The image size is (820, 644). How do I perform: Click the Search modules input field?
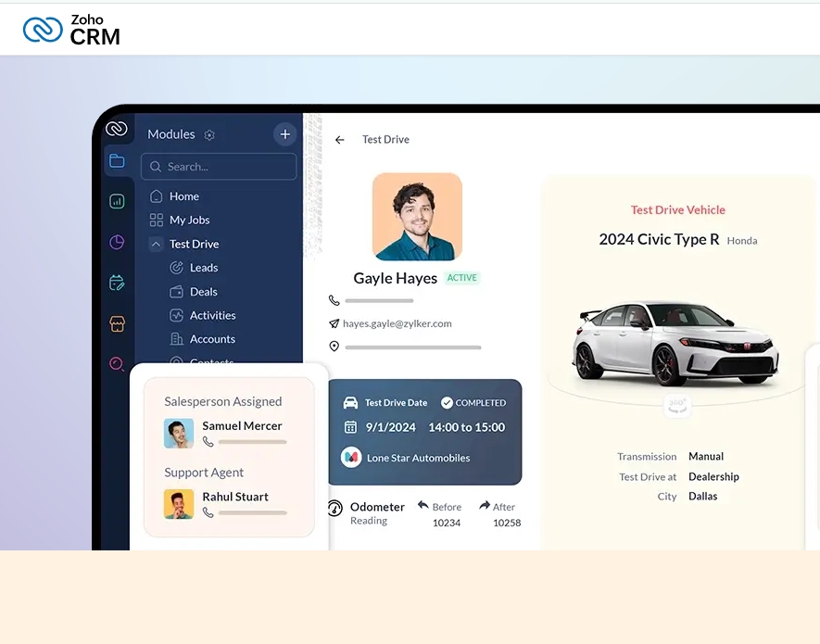pos(219,167)
